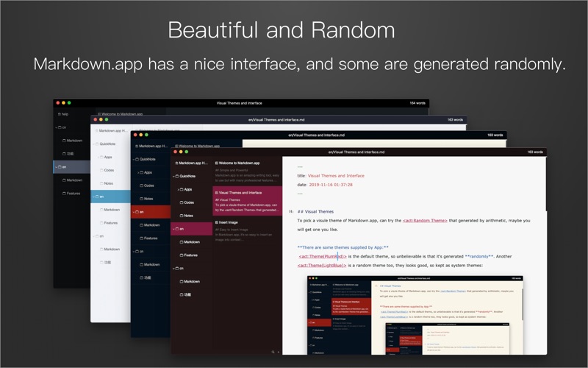Viewport: 588px width, 368px height.
Task: Click Notes folder icon in front plum window
Action: pos(182,216)
